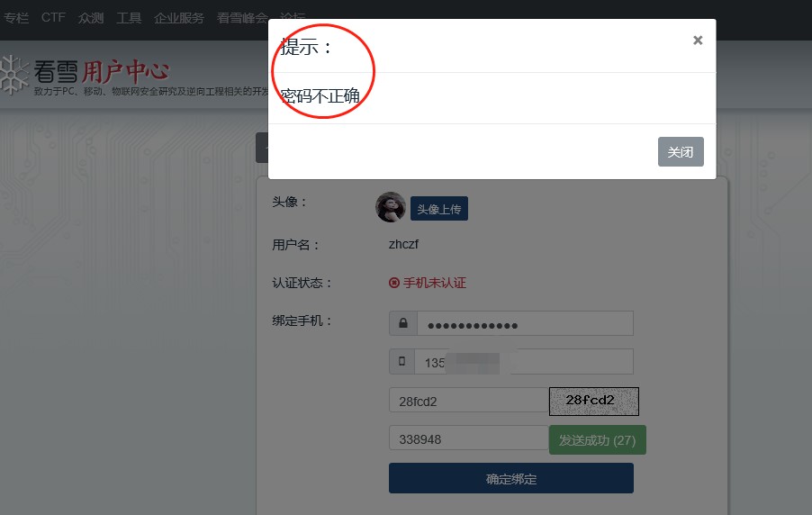Click the 确定绑定 confirm binding button
This screenshot has width=812, height=515.
point(511,478)
